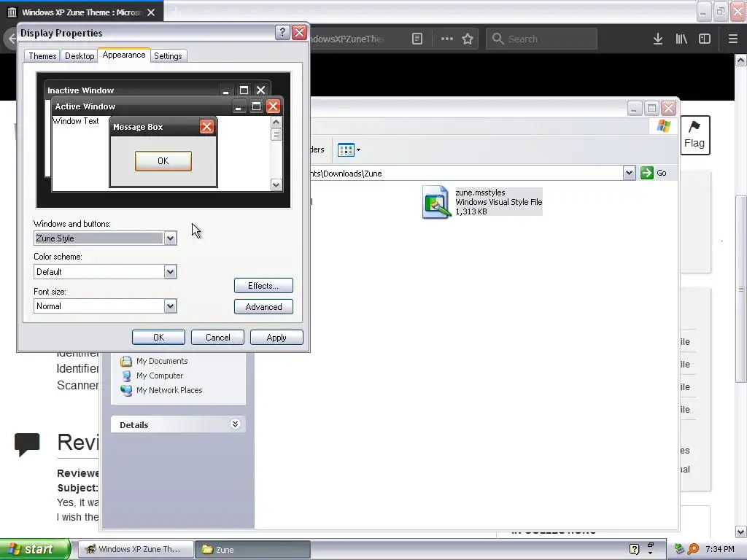Screen dimensions: 747x560
Task: Expand the Explorer address bar dropdown
Action: 629,173
